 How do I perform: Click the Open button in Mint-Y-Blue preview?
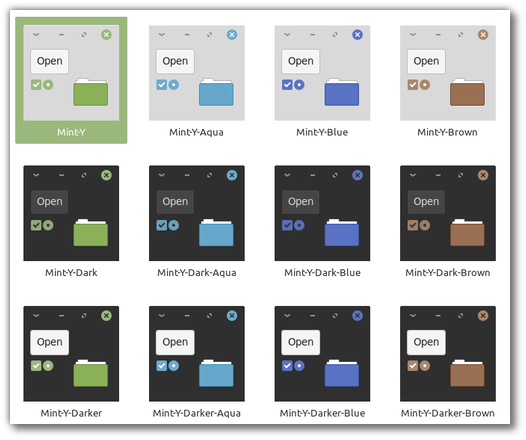301,61
